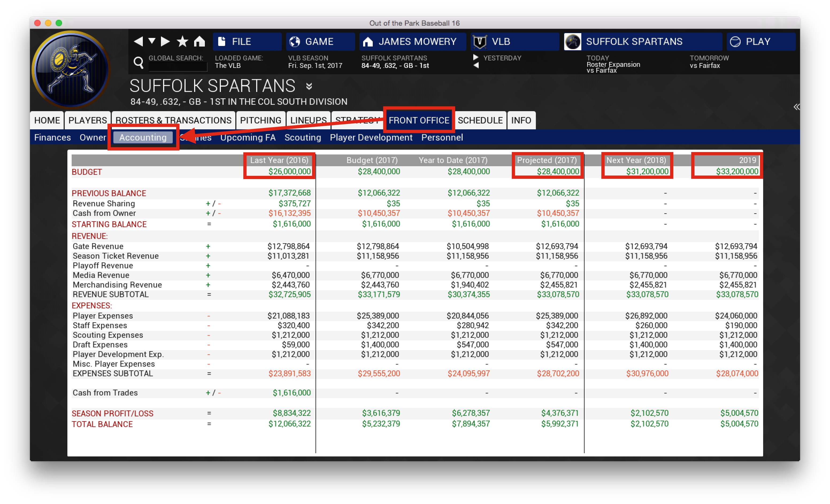The width and height of the screenshot is (830, 504).
Task: Switch to the PLAYERS tab
Action: [88, 120]
